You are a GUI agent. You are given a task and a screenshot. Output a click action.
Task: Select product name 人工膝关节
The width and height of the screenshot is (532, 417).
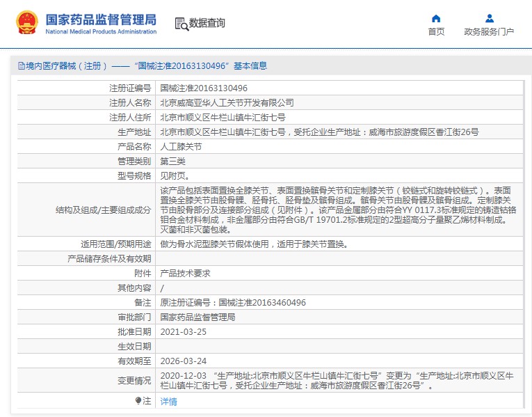(181, 147)
